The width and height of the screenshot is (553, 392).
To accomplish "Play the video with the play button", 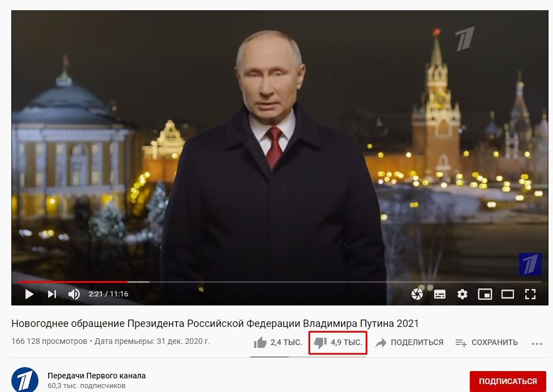I will [x=29, y=294].
